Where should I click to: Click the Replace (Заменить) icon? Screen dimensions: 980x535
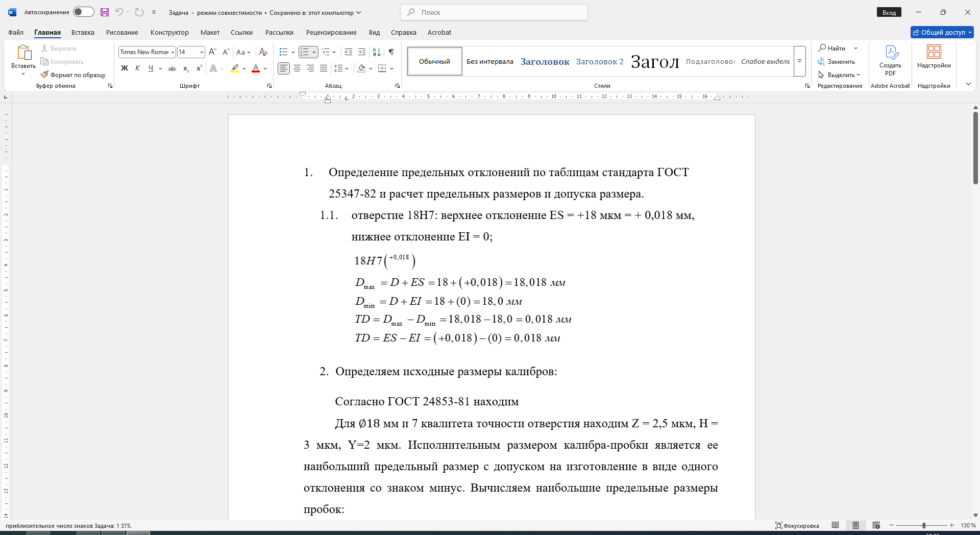coord(821,61)
